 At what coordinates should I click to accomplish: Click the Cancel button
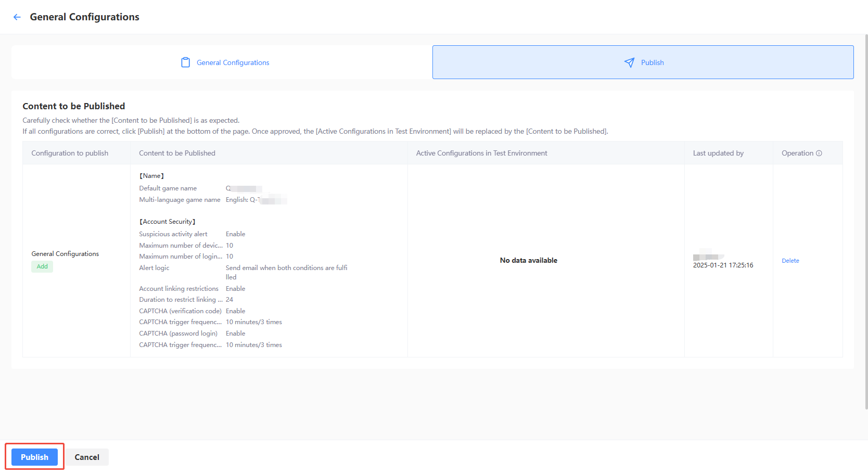[86, 457]
